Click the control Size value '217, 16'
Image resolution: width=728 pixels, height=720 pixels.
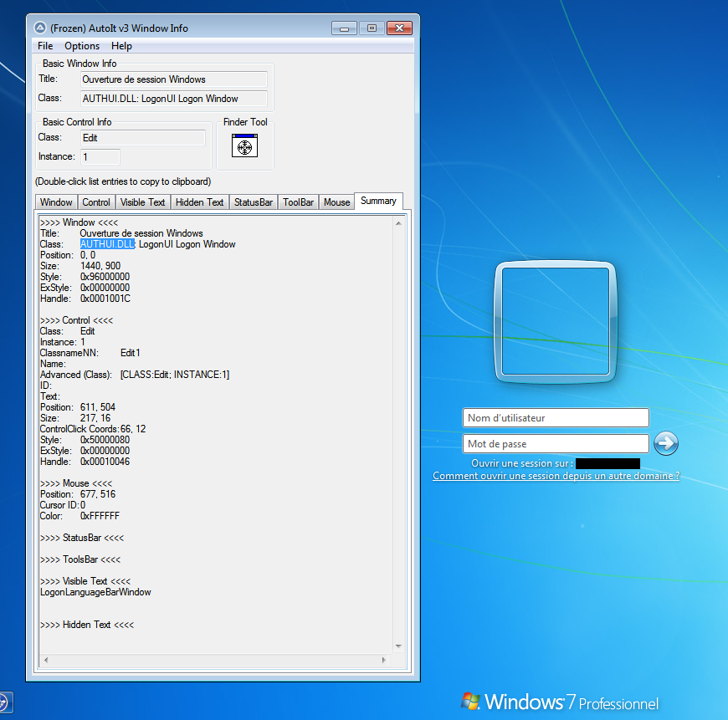95,418
